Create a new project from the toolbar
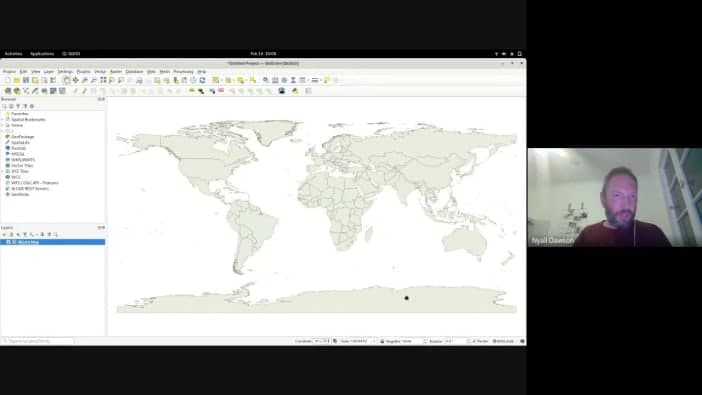The image size is (702, 395). [x=8, y=80]
